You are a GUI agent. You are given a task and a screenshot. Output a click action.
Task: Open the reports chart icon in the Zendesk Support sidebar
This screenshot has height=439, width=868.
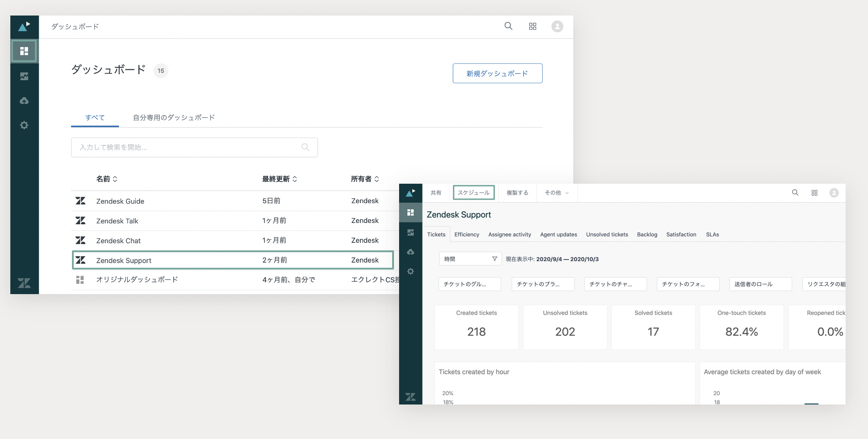pyautogui.click(x=411, y=232)
